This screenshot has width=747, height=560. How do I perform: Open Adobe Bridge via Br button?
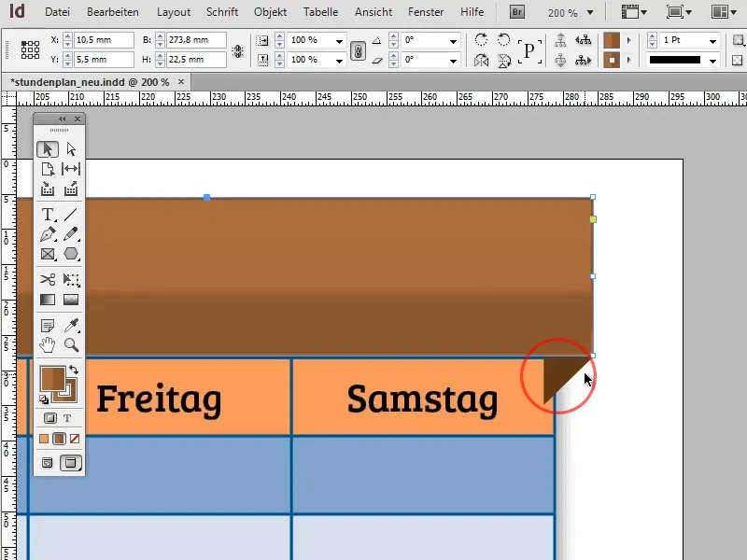pyautogui.click(x=517, y=12)
